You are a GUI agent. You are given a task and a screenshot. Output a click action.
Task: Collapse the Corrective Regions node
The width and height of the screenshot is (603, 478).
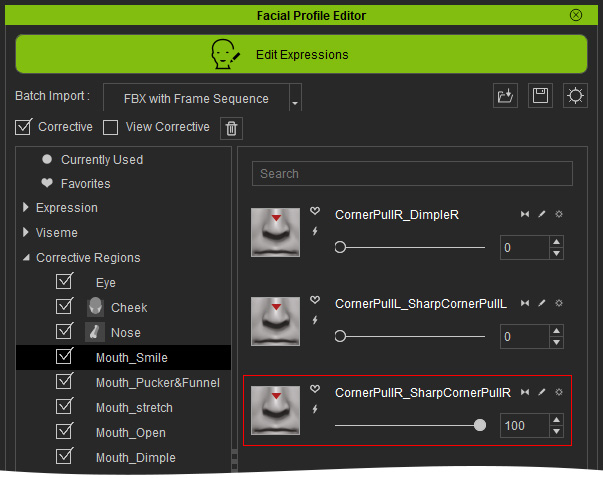pyautogui.click(x=26, y=258)
